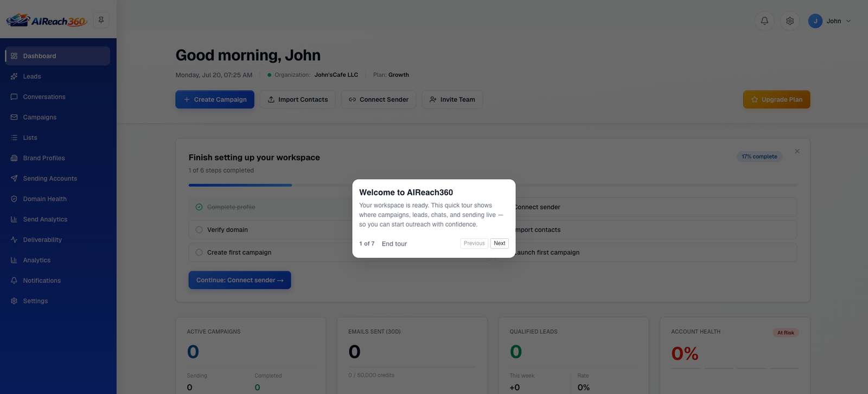
Task: Click Previous in welcome tour
Action: (474, 243)
